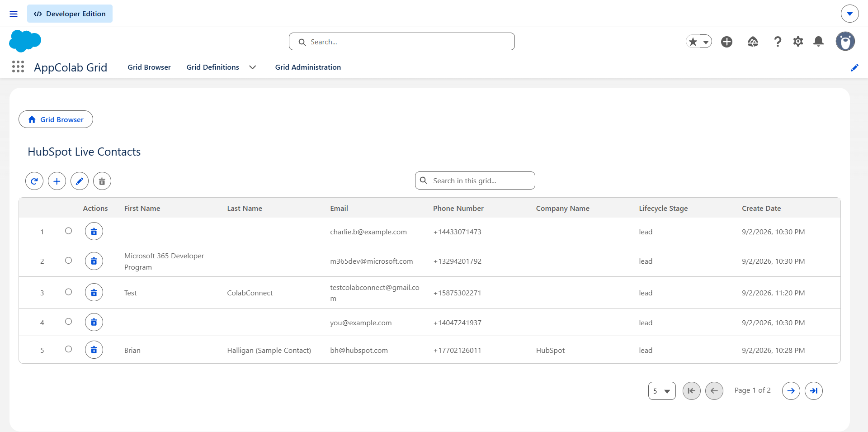Go to the next page

coord(791,391)
